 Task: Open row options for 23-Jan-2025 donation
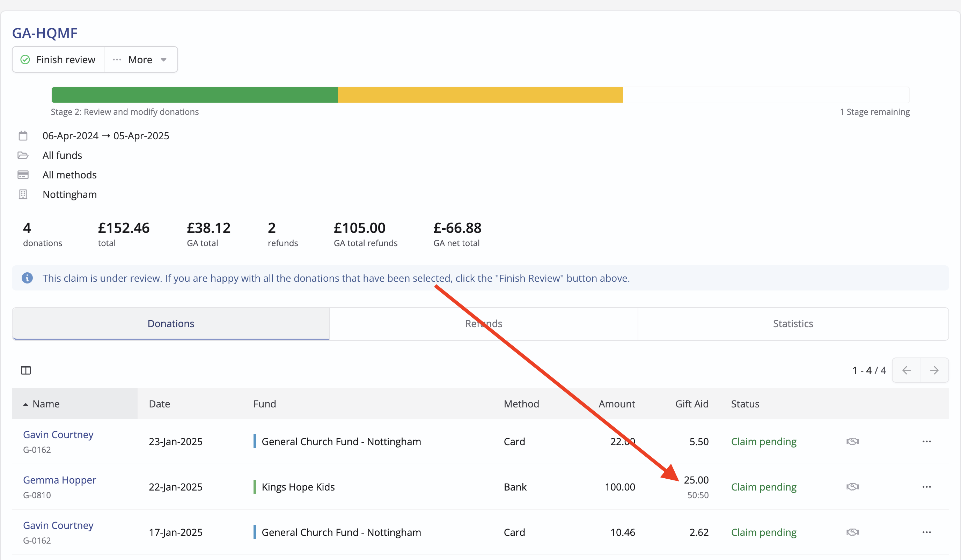click(926, 441)
